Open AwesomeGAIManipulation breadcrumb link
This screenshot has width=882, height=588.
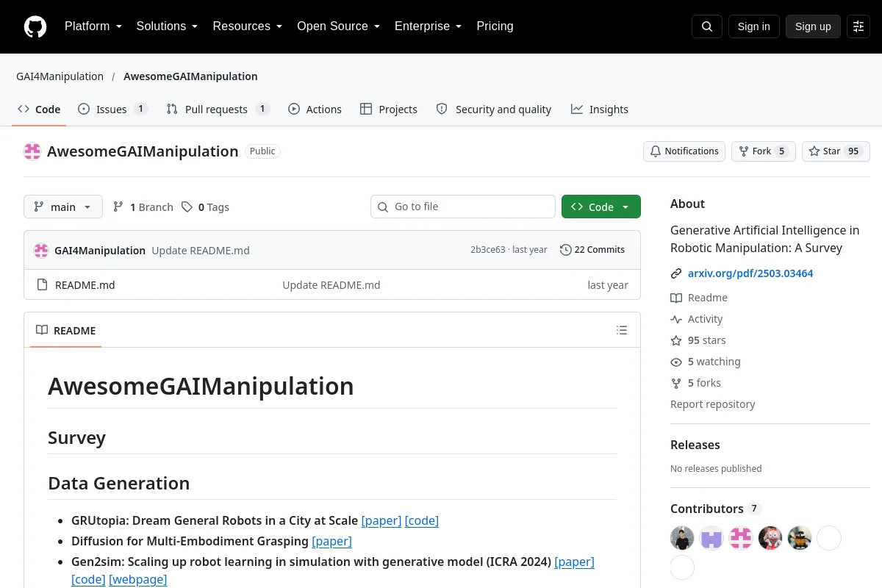pos(190,76)
